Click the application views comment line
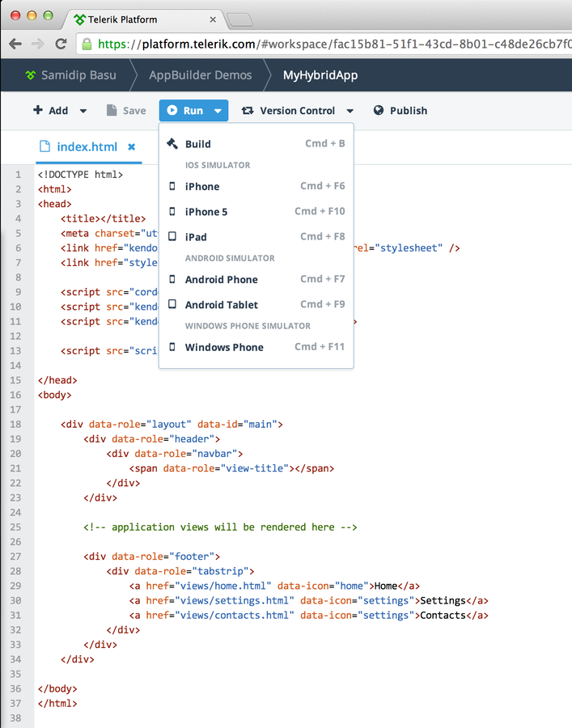This screenshot has width=572, height=728. [x=220, y=527]
